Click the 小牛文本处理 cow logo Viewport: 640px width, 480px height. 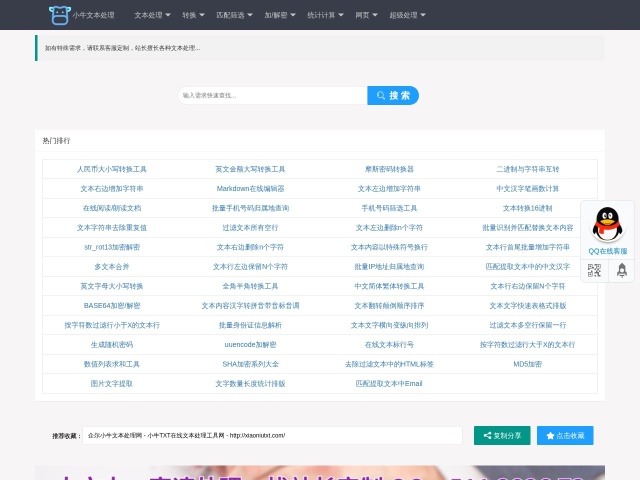pyautogui.click(x=60, y=15)
